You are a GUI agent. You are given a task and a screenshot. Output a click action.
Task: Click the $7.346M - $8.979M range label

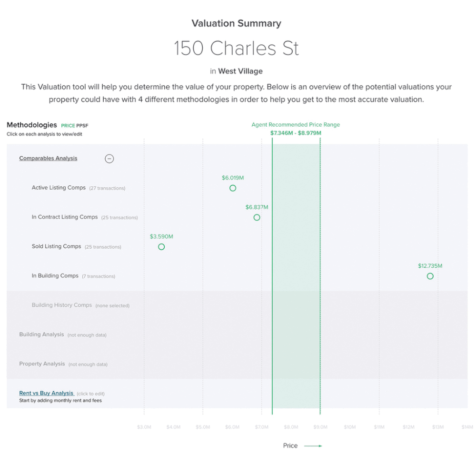tap(296, 133)
